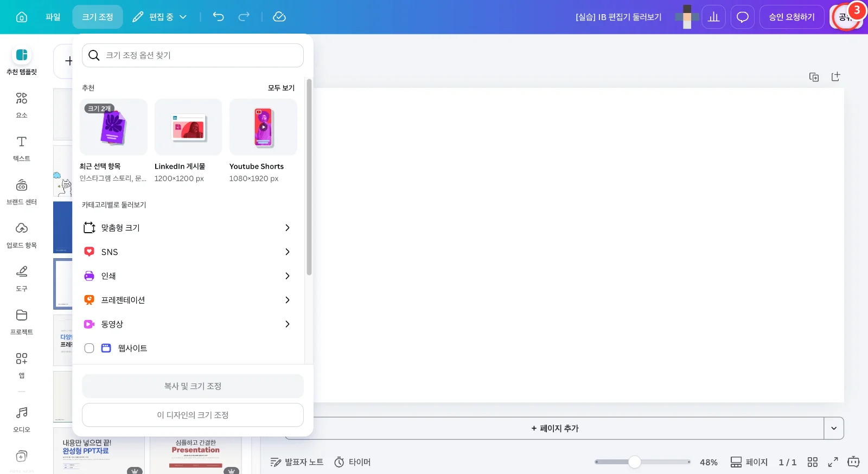The height and width of the screenshot is (474, 868).
Task: Select the 최근 선택 항목 thumbnail
Action: click(113, 127)
